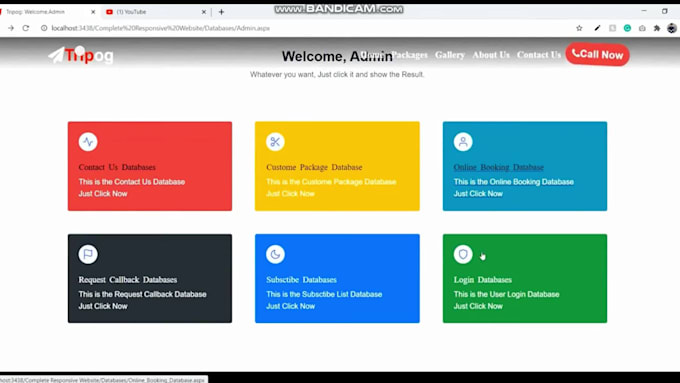Go to Gallery in the navigation menu
The width and height of the screenshot is (680, 383).
click(450, 55)
